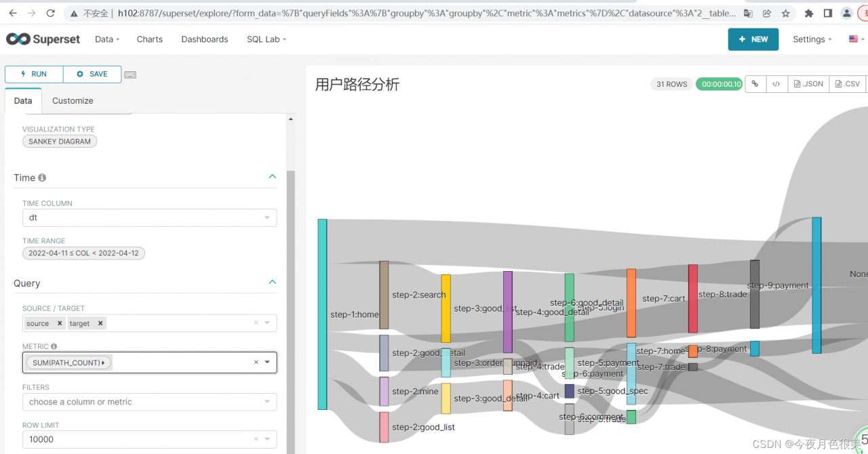Clear the Metric field selection
Screen dimensions: 868x454
tap(256, 363)
